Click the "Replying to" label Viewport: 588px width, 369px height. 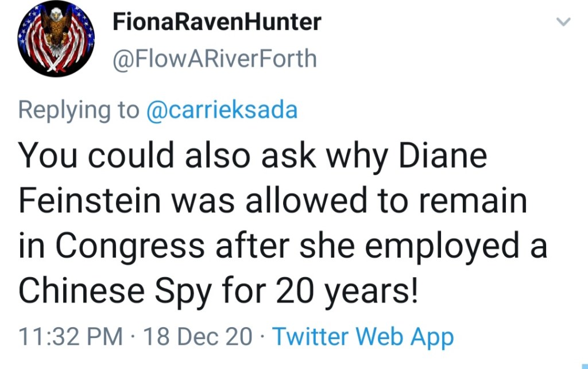[78, 110]
